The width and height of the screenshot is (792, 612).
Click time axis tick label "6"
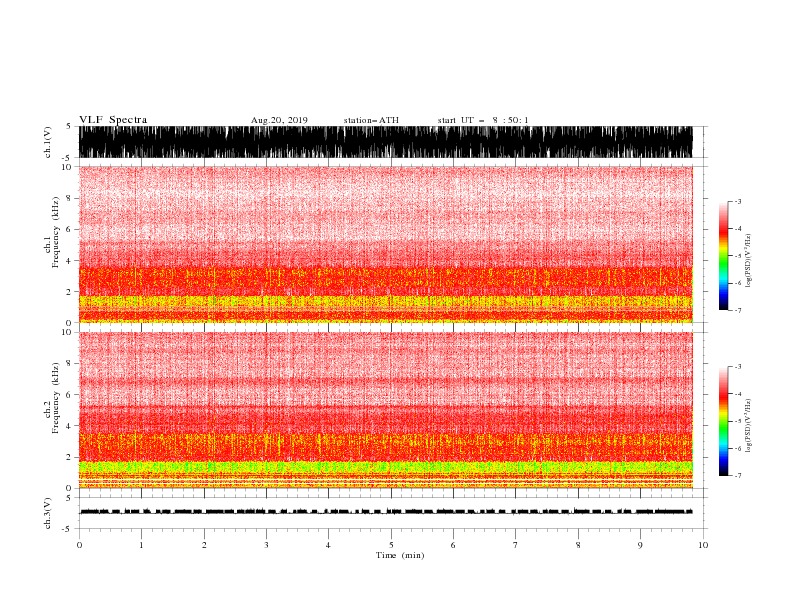tap(454, 545)
